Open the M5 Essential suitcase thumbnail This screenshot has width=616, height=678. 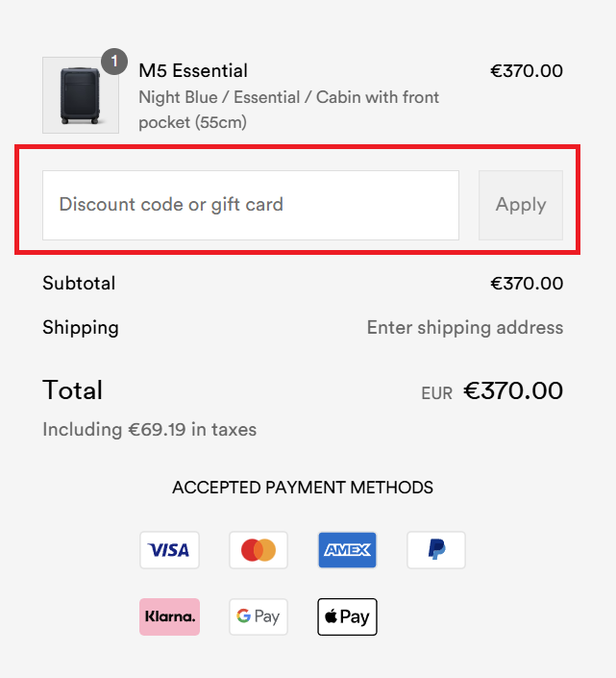point(80,95)
